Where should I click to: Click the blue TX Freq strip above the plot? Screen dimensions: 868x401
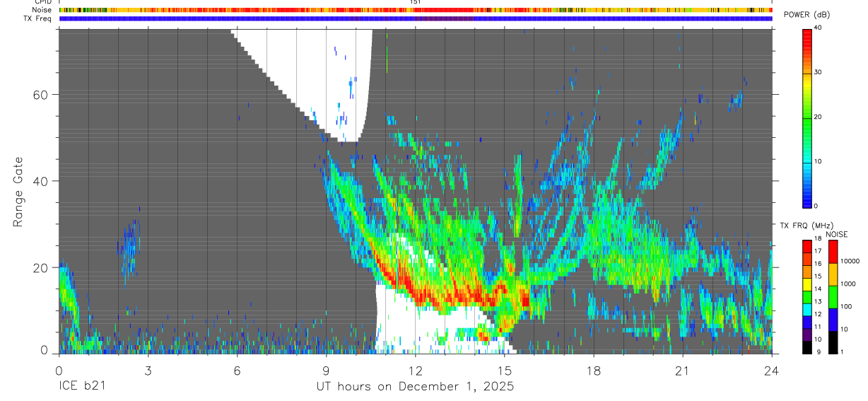416,18
